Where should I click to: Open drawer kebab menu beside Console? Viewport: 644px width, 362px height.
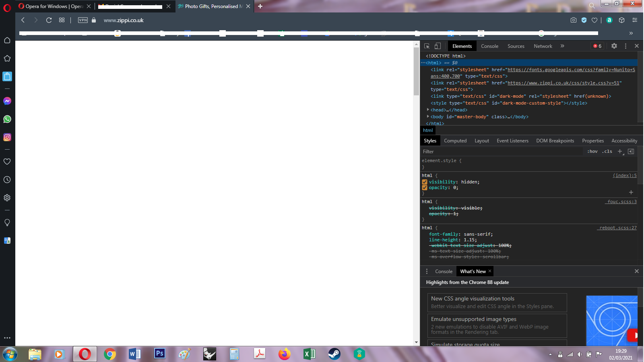(427, 271)
